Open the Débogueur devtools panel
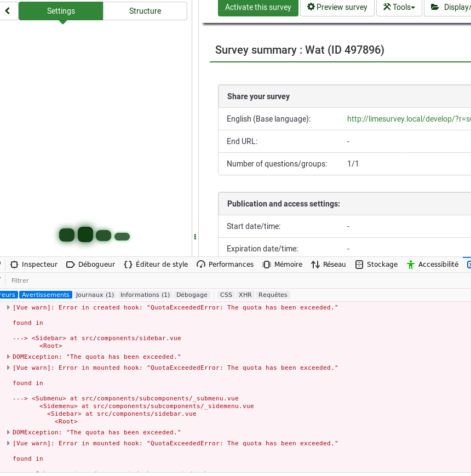This screenshot has height=476, width=471. [x=91, y=265]
